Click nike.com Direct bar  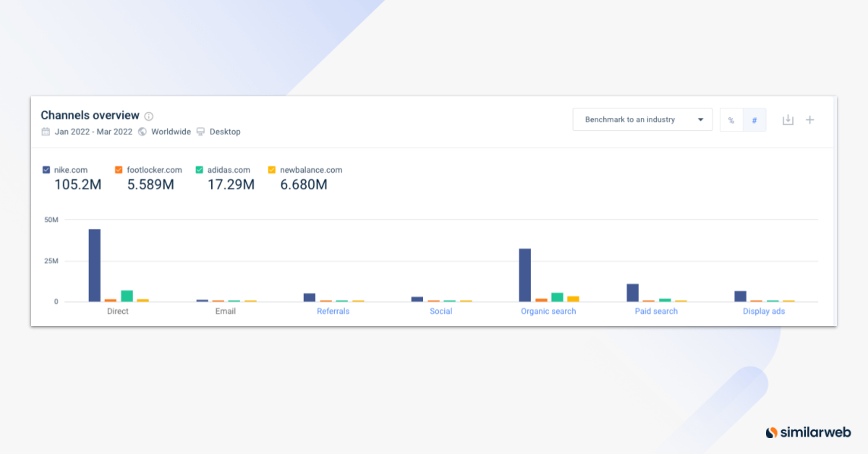point(95,265)
